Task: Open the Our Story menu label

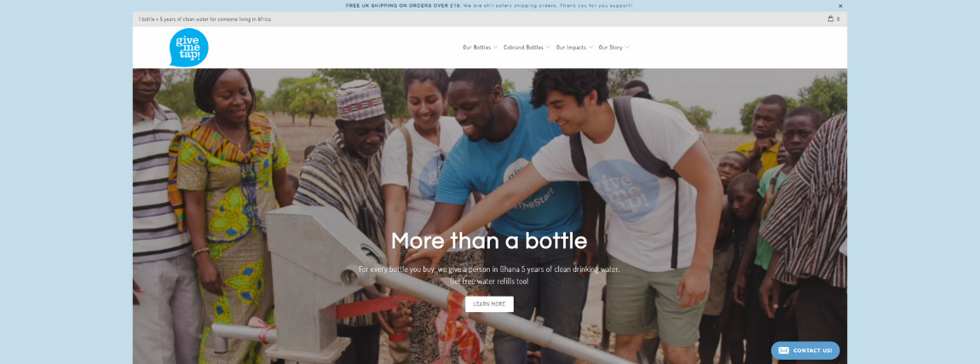Action: [611, 48]
